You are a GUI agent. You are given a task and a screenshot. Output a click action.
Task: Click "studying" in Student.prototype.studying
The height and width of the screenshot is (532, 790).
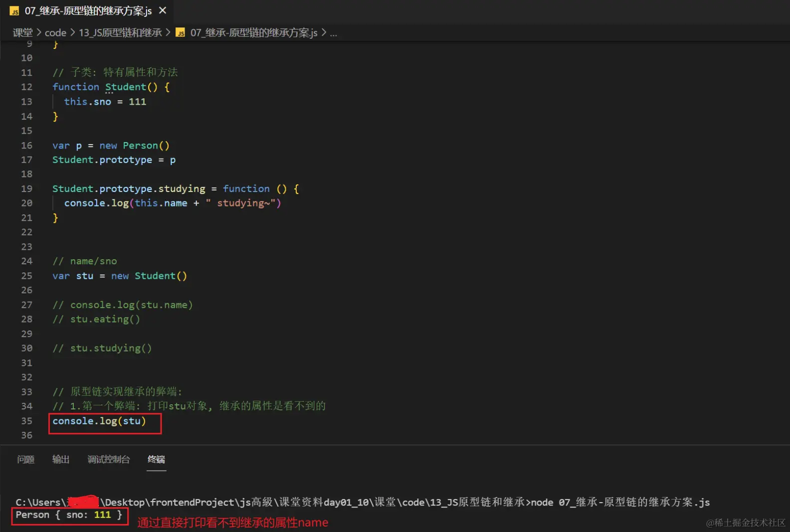click(x=182, y=189)
